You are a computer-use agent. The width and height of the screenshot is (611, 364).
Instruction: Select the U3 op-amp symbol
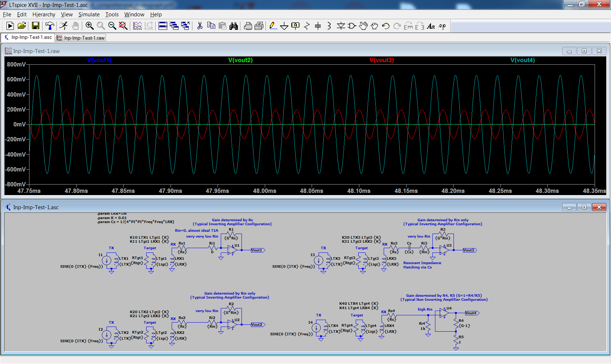444,250
